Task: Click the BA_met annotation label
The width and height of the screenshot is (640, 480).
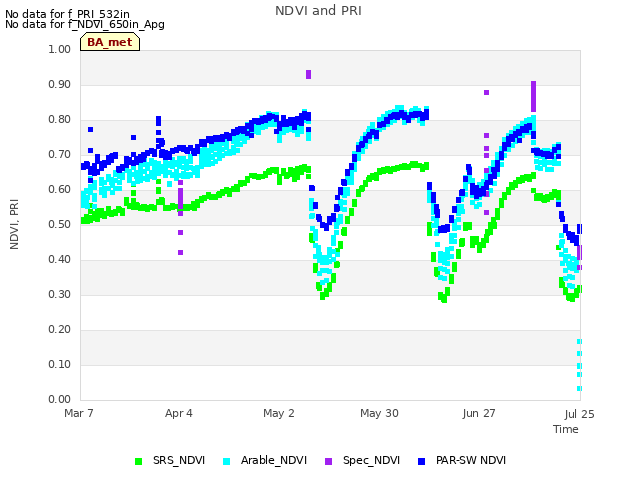Action: click(x=110, y=42)
